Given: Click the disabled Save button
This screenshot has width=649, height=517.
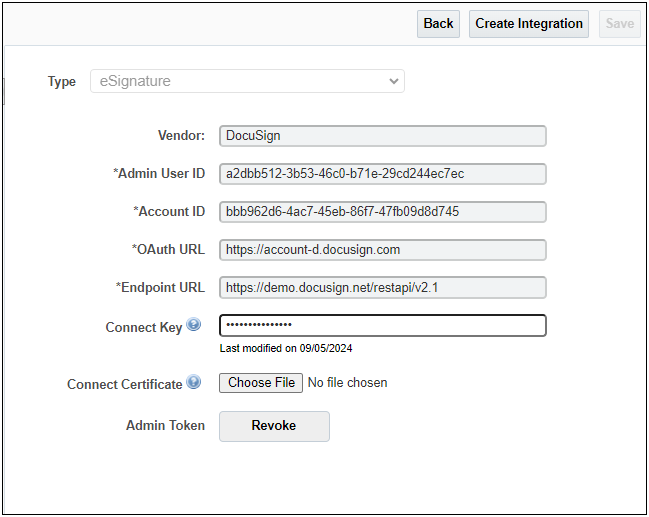Looking at the screenshot, I should (620, 24).
